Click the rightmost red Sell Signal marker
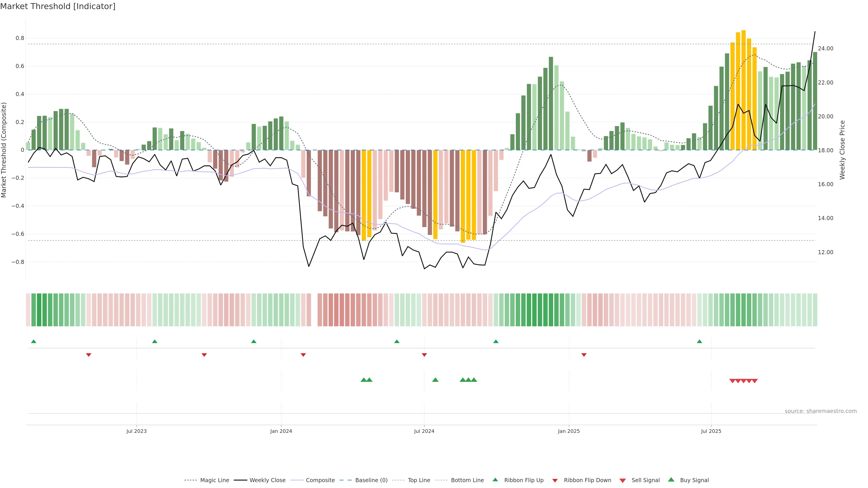The image size is (868, 488). pyautogui.click(x=755, y=381)
